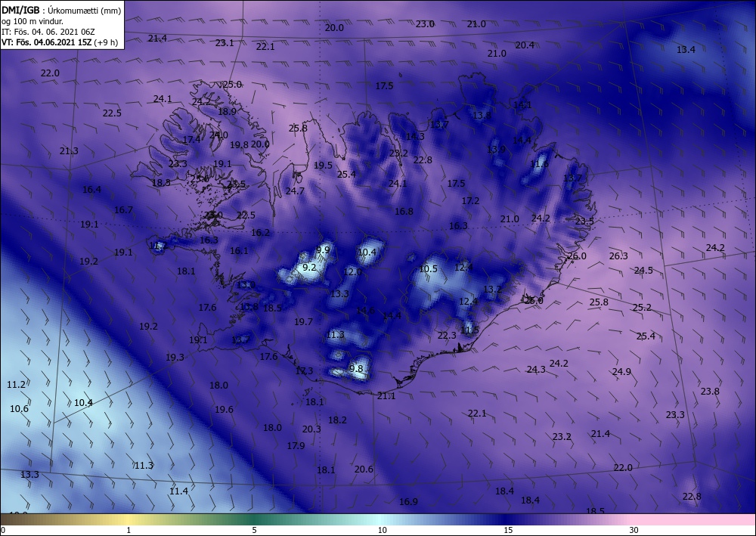756x536 pixels.
Task: Click the colour scale label '30'
Action: pos(634,530)
